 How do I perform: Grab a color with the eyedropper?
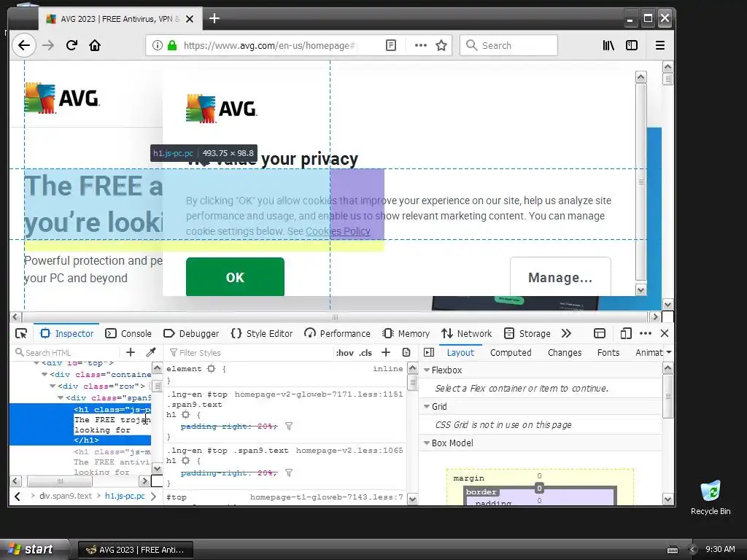coord(150,352)
